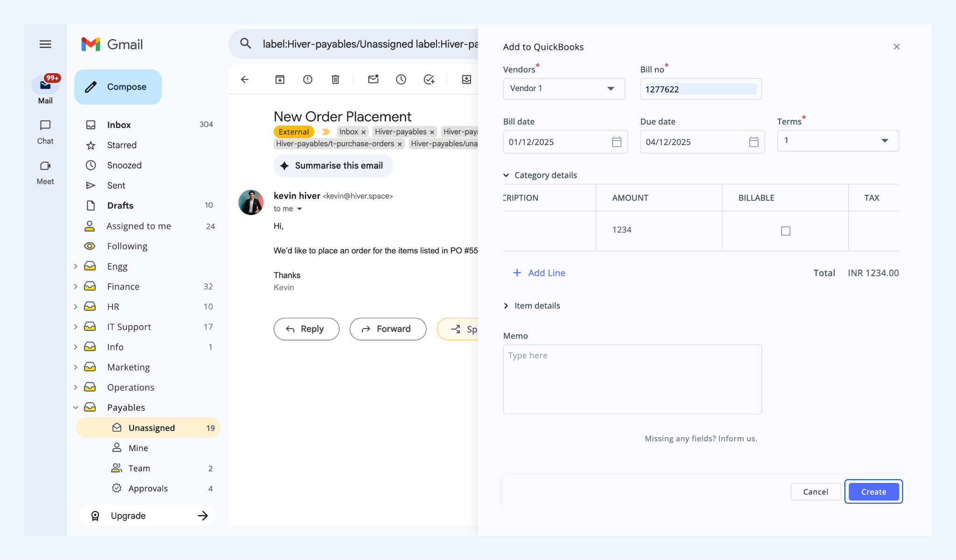The width and height of the screenshot is (956, 560).
Task: Select Team under Payables
Action: pyautogui.click(x=148, y=468)
